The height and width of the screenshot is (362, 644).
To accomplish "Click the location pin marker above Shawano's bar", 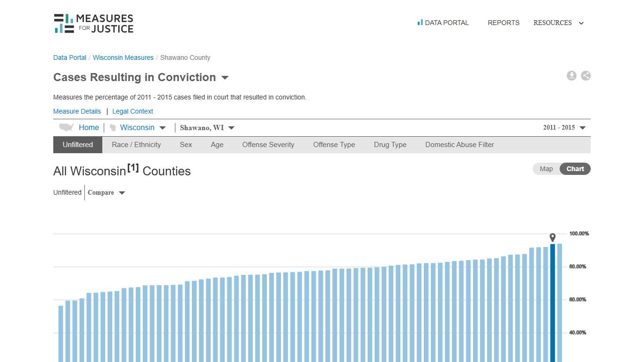I will (552, 238).
